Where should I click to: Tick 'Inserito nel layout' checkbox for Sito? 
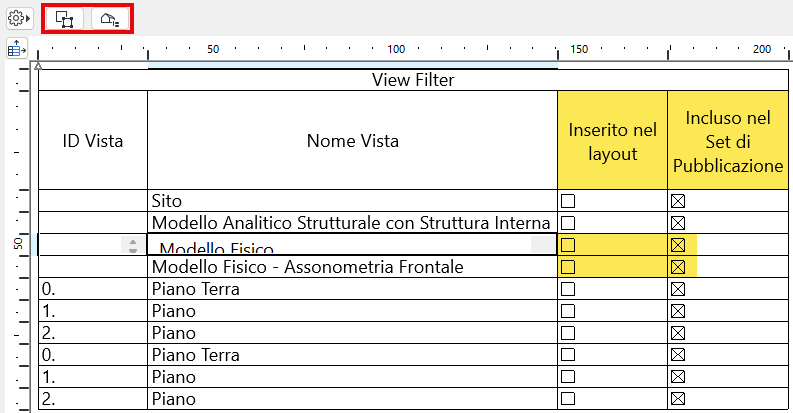(x=568, y=201)
